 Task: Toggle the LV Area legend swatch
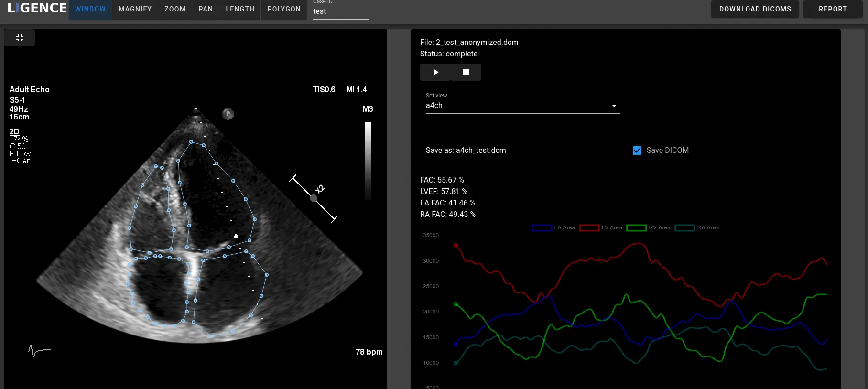pyautogui.click(x=589, y=228)
